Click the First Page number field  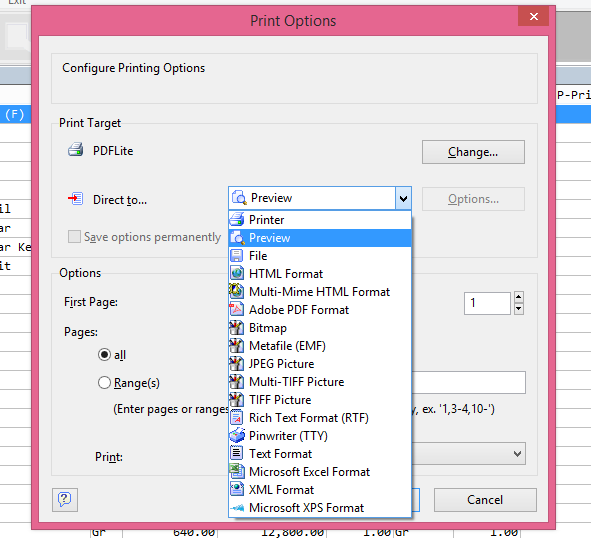(x=487, y=303)
